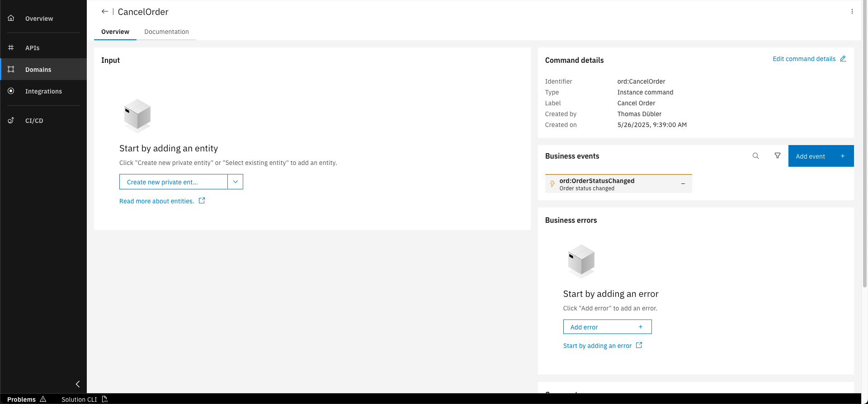
Task: Open CI/CD in the left navigation
Action: [x=43, y=121]
